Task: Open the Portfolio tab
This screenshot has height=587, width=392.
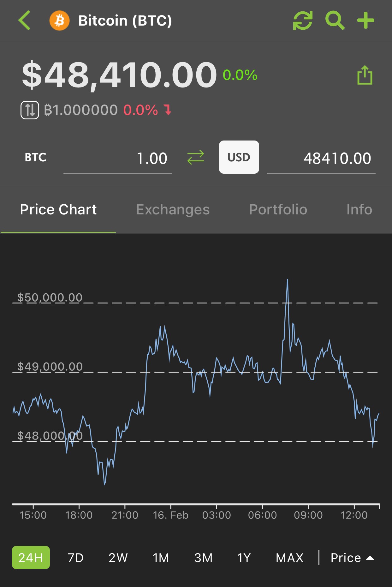Action: pyautogui.click(x=278, y=209)
